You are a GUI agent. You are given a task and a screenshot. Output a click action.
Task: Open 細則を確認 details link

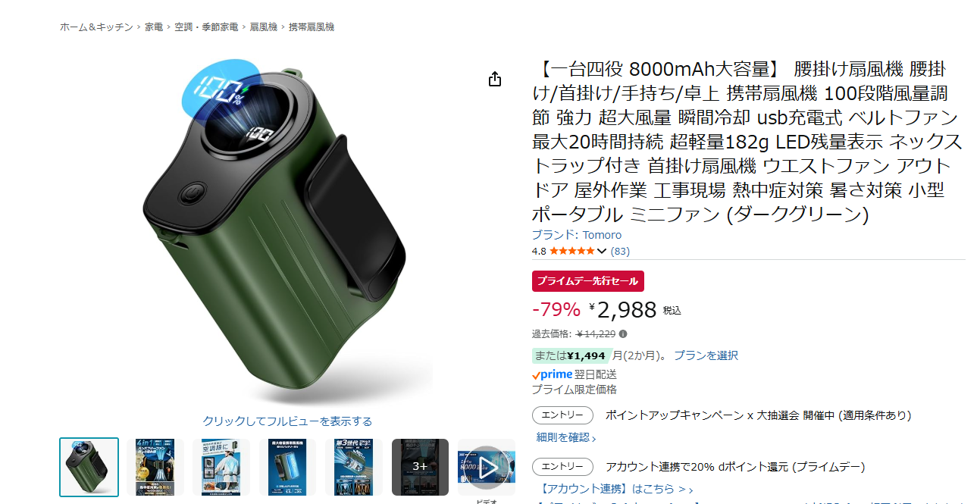[x=566, y=437]
